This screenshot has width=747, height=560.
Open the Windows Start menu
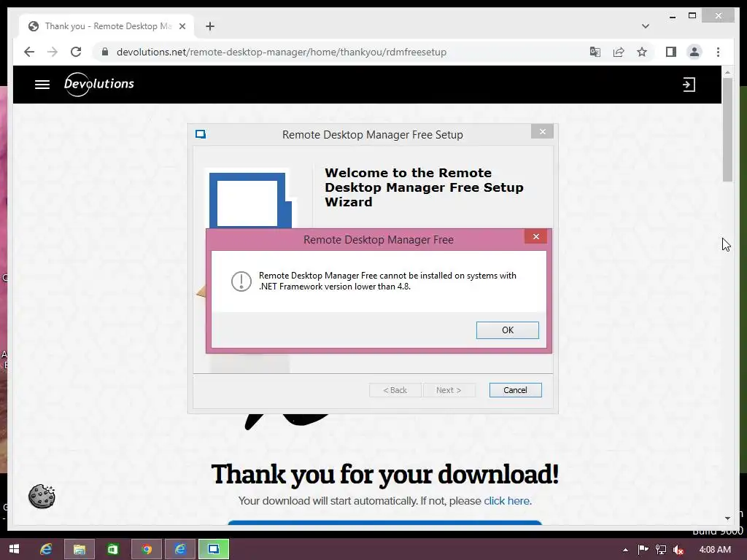click(15, 550)
